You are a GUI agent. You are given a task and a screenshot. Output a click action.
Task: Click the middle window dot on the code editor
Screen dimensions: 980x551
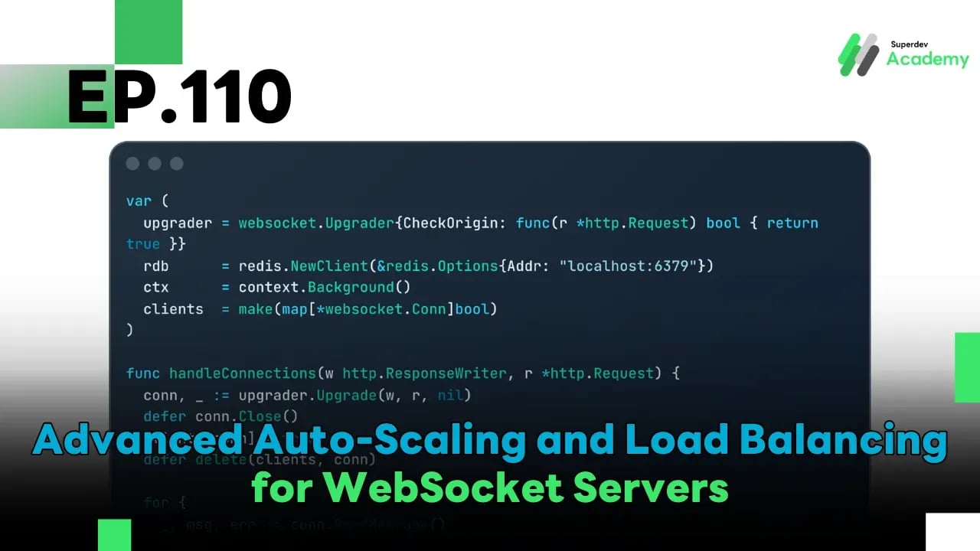click(x=154, y=163)
